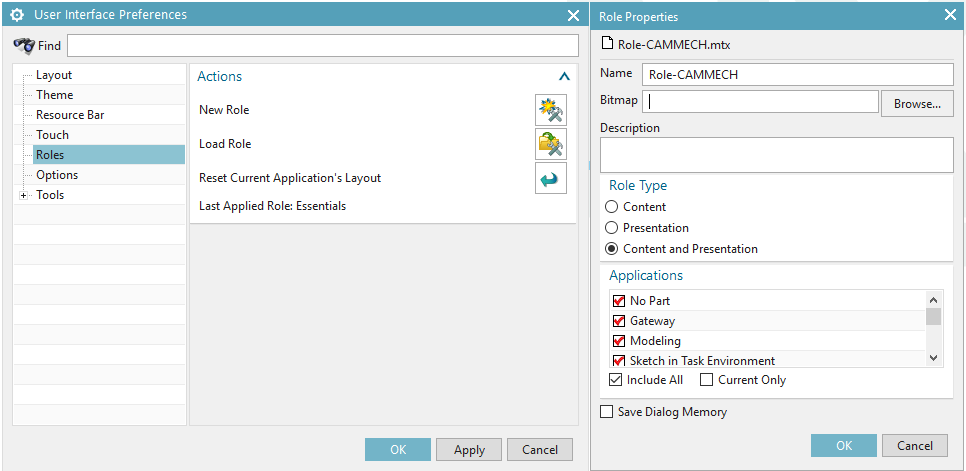This screenshot has width=966, height=471.
Task: Uncheck Sketch in Task Environment application
Action: point(619,361)
